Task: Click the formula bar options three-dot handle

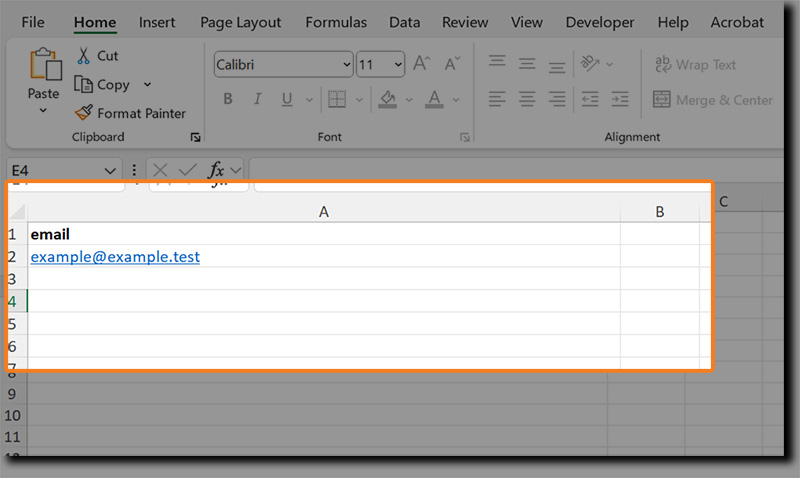Action: 134,170
